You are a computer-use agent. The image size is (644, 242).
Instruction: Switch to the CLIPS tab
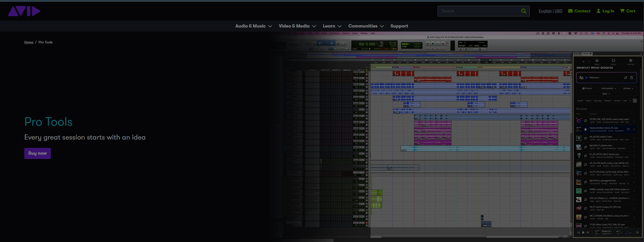577,54
